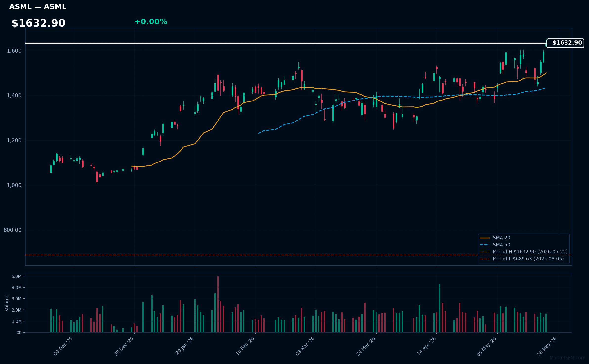Click the 1,000 price axis label
Image resolution: width=589 pixels, height=364 pixels.
coord(14,185)
